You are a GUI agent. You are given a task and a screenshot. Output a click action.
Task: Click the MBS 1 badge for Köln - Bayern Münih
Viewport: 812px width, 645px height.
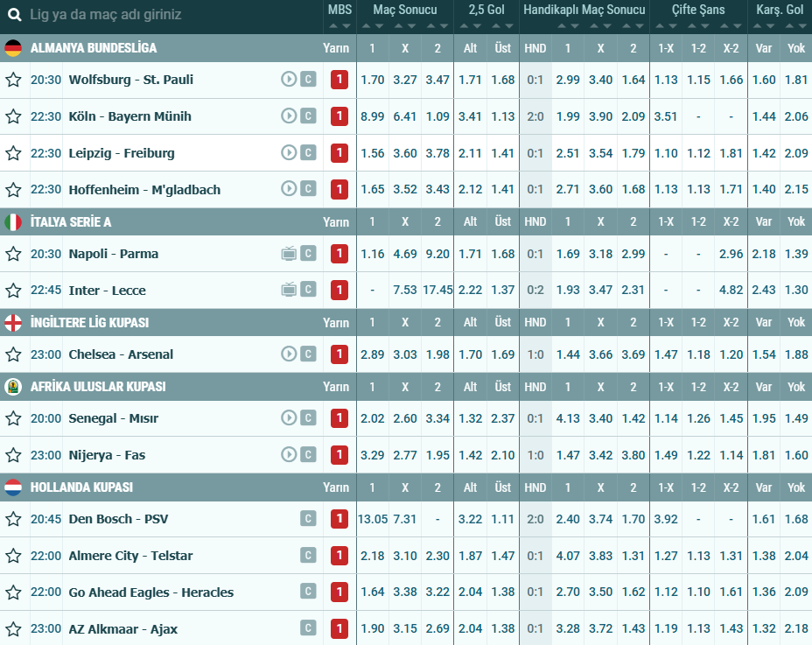pos(339,116)
